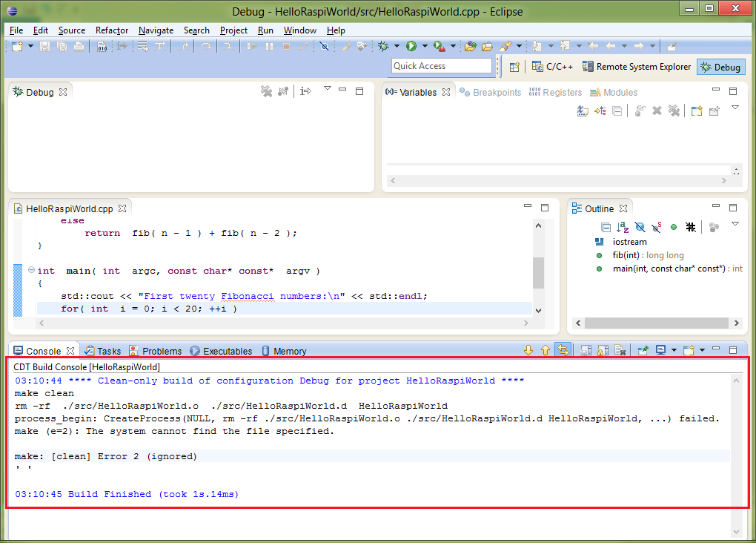Image resolution: width=756 pixels, height=543 pixels.
Task: Toggle Hide Fields in Outline view
Action: 640,227
